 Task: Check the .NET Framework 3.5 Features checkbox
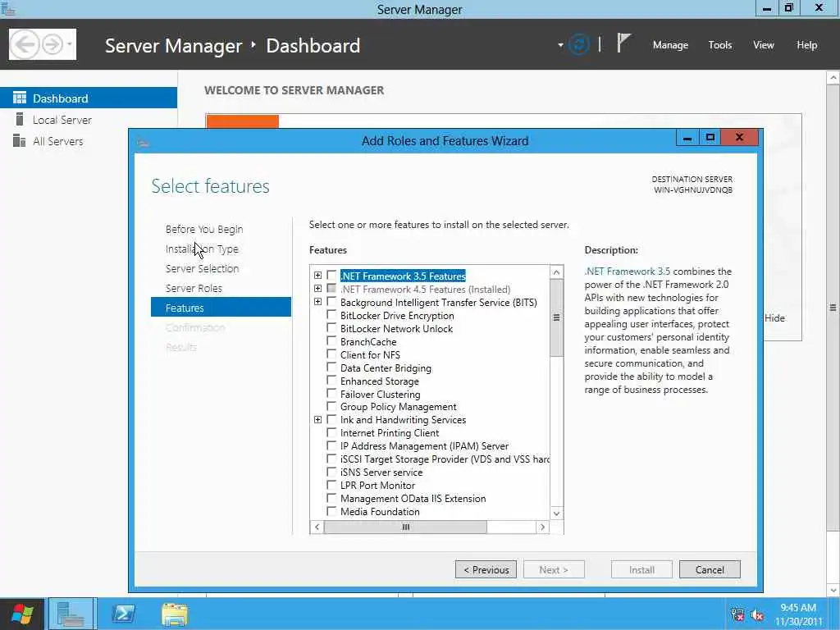(331, 276)
